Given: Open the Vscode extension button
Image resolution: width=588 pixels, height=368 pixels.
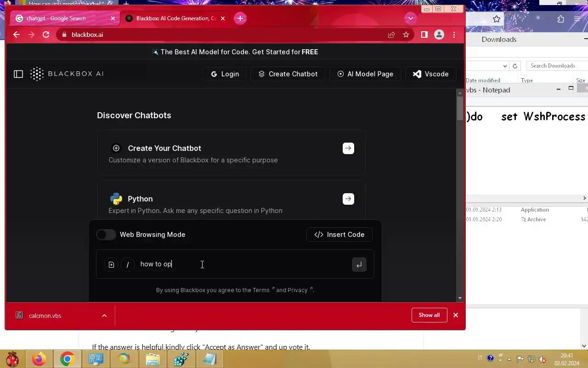Looking at the screenshot, I should [x=430, y=74].
